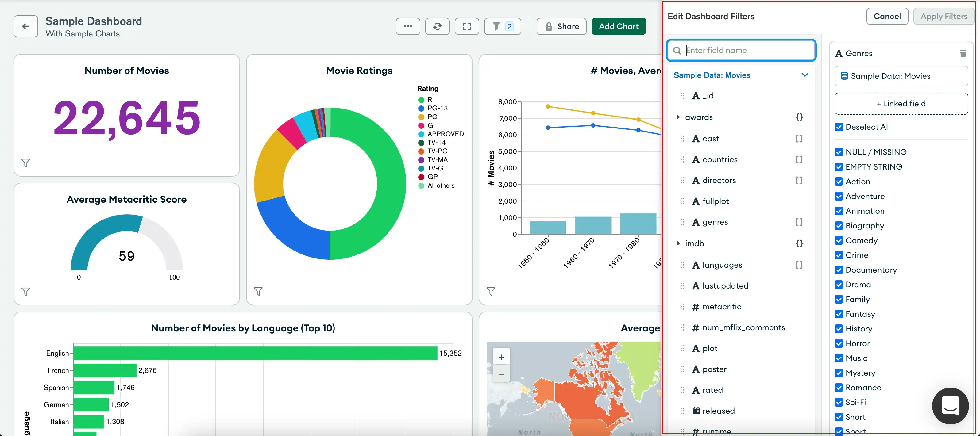Viewport: 980px width, 436px height.
Task: Click the back arrow navigation icon
Action: point(25,26)
